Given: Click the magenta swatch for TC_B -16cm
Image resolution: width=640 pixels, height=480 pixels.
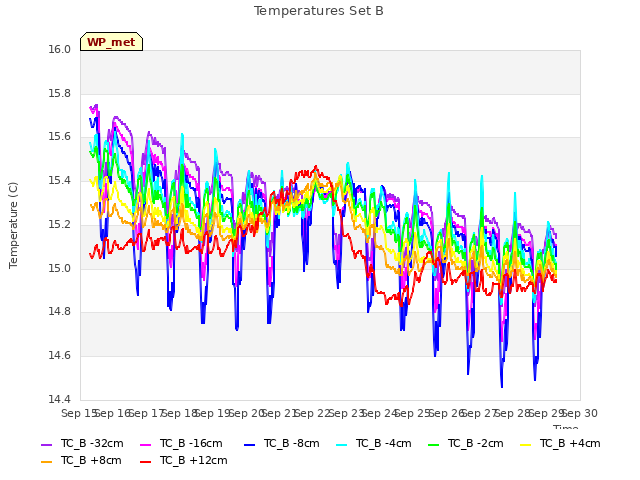Looking at the screenshot, I should [x=145, y=444].
